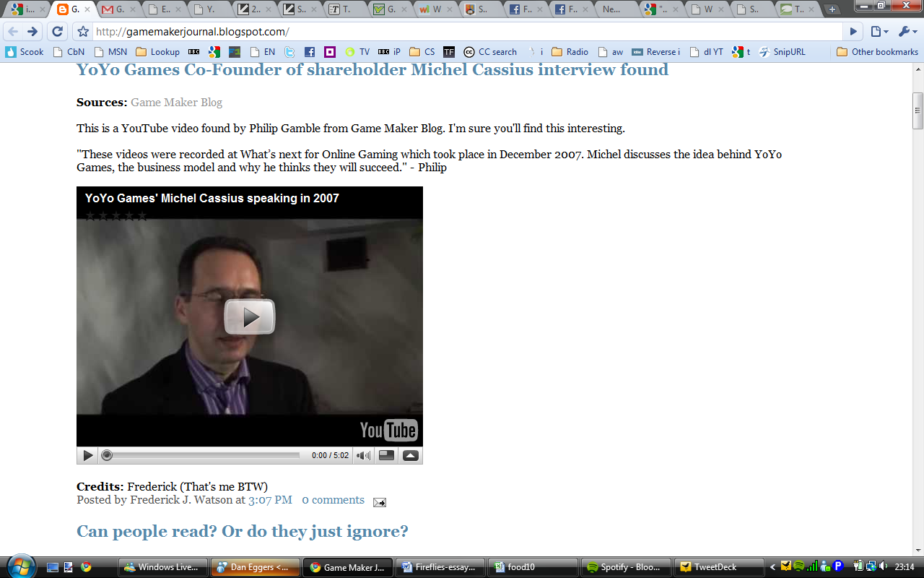Open the SnipURL bookmark
This screenshot has width=924, height=578.
[x=782, y=52]
